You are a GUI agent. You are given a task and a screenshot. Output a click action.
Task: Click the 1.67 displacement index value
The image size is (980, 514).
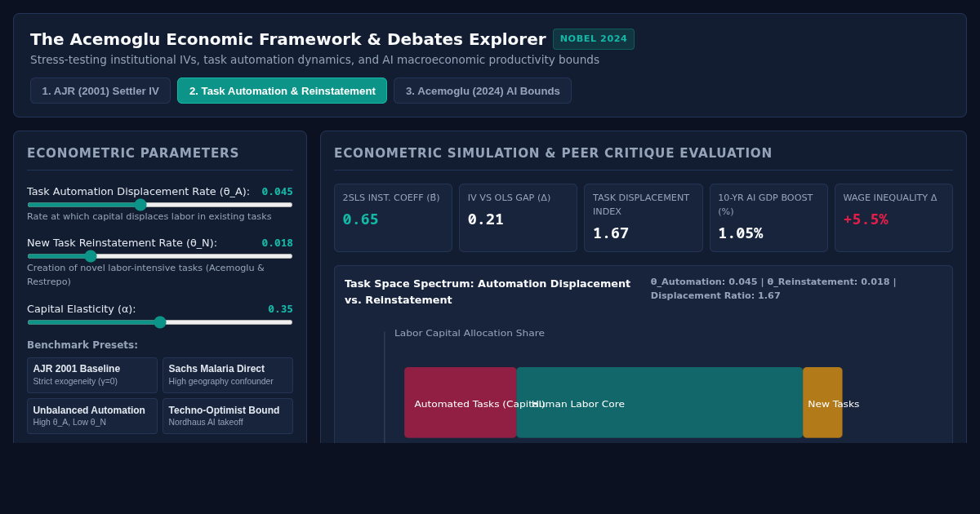pos(611,233)
